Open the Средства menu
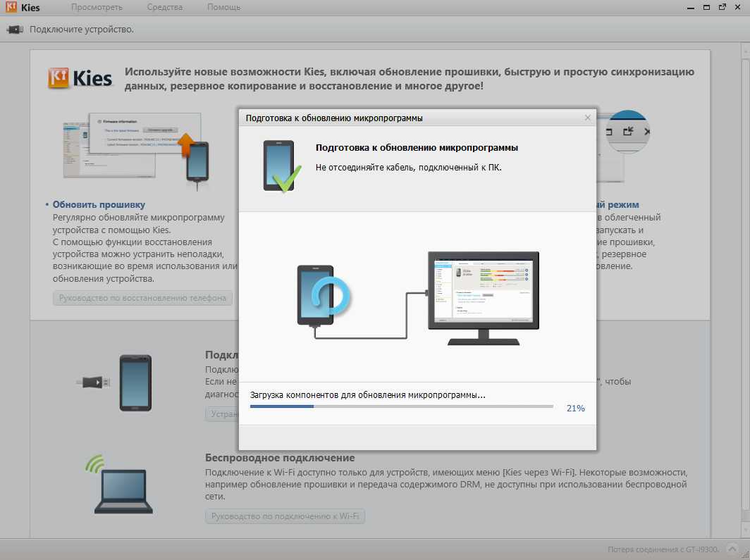Screen dimensions: 750x560 point(165,8)
